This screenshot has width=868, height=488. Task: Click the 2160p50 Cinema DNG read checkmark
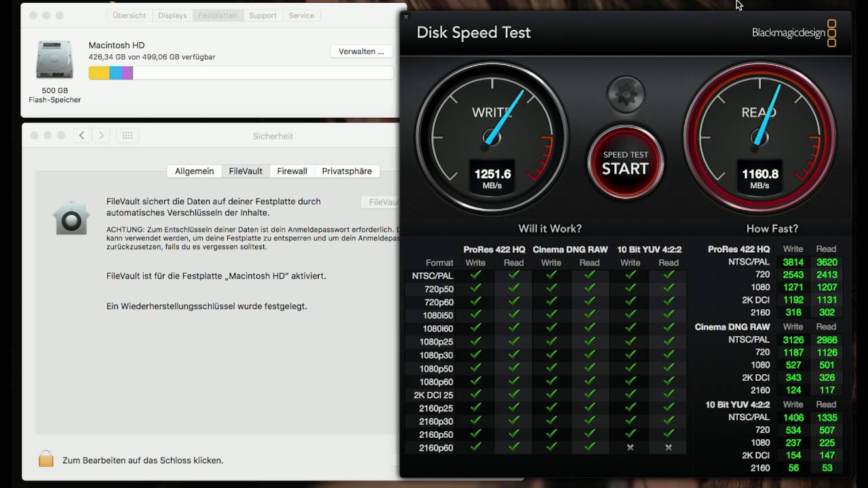pyautogui.click(x=589, y=434)
